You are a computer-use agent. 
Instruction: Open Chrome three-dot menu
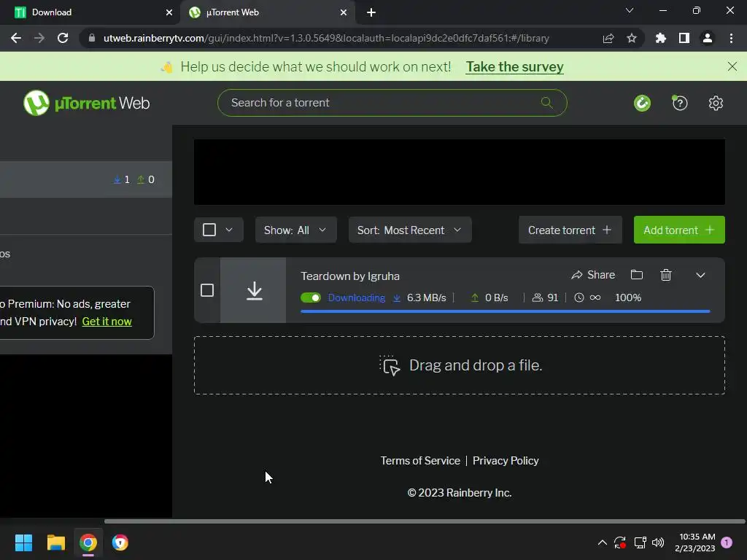(x=731, y=38)
